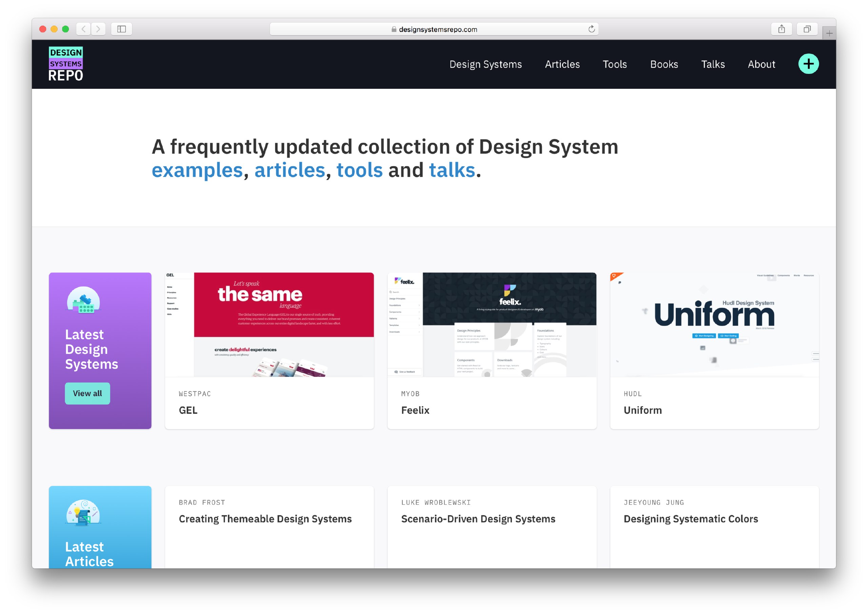Viewport: 868px width, 614px height.
Task: Reload the page using the refresh icon
Action: [591, 29]
